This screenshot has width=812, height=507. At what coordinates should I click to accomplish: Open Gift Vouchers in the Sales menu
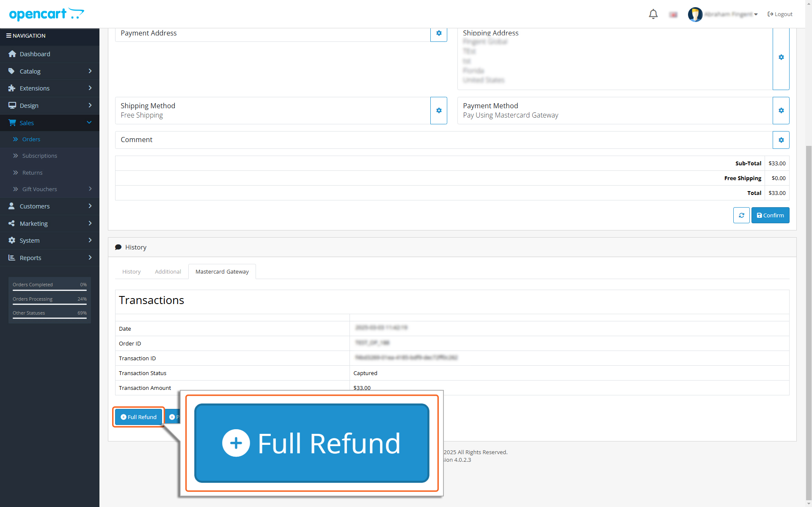pos(40,189)
